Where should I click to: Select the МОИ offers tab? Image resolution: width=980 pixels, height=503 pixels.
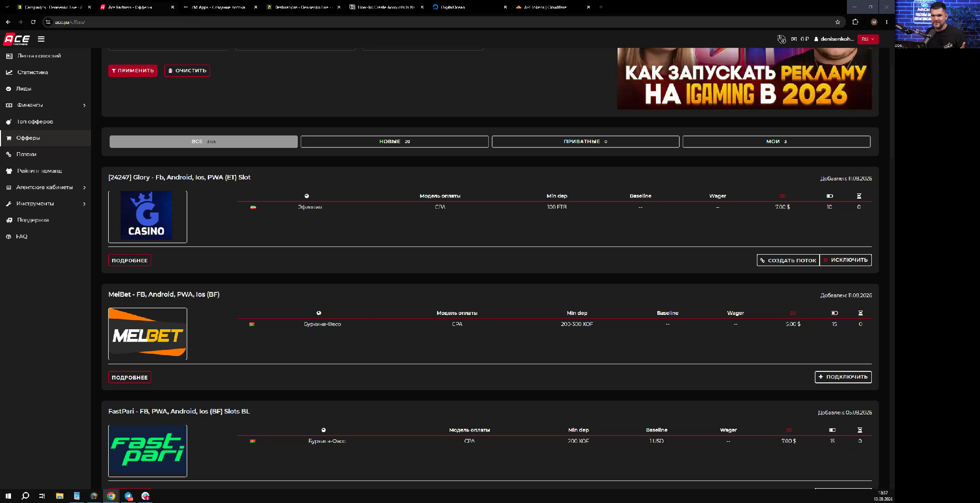pyautogui.click(x=777, y=142)
